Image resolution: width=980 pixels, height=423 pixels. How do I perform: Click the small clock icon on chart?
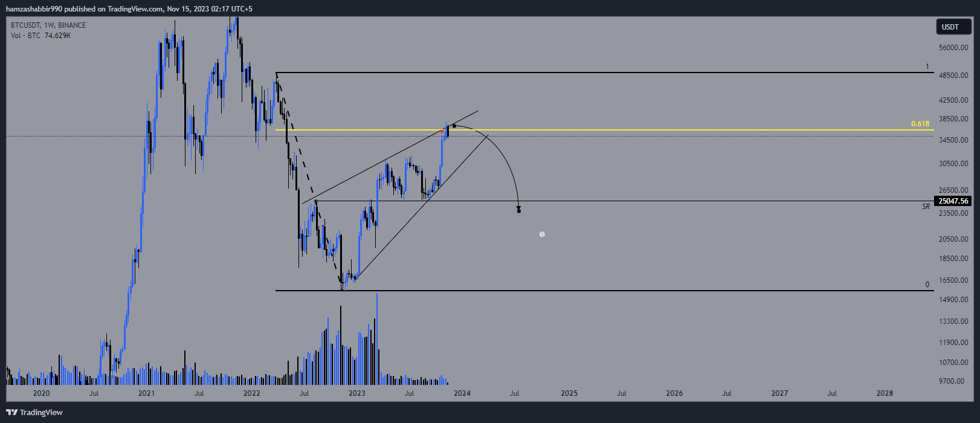[x=542, y=234]
